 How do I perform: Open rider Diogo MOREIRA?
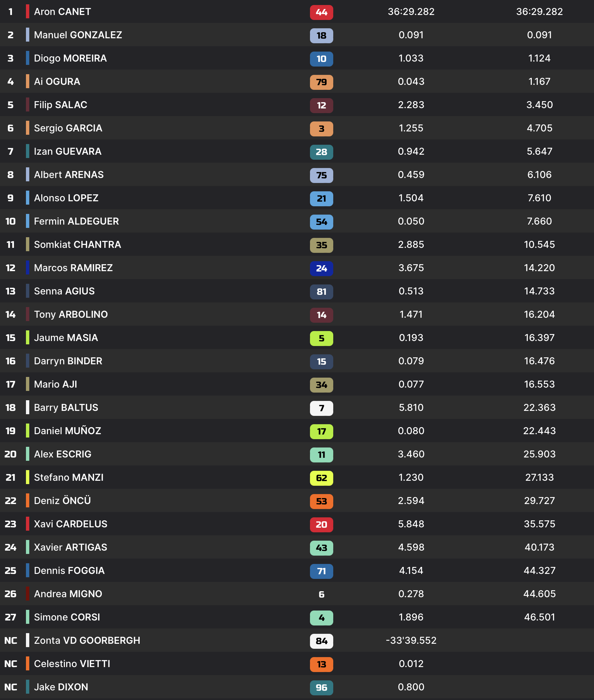click(70, 58)
